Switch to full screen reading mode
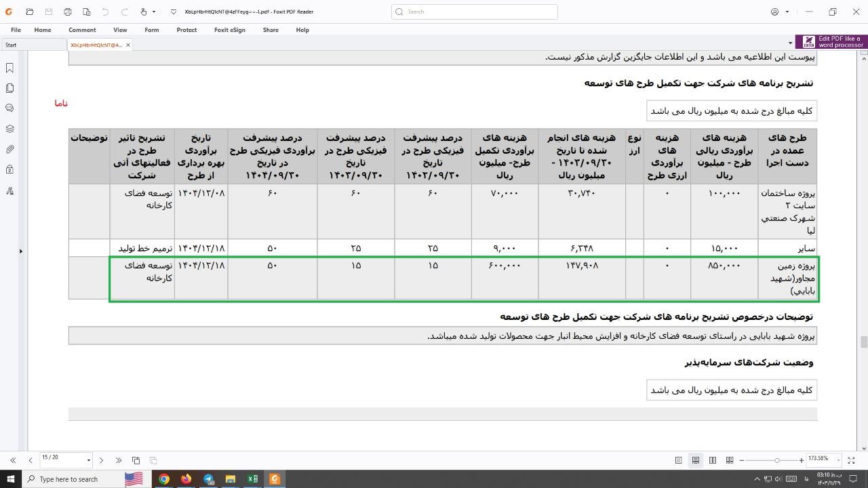The image size is (868, 488). [851, 460]
